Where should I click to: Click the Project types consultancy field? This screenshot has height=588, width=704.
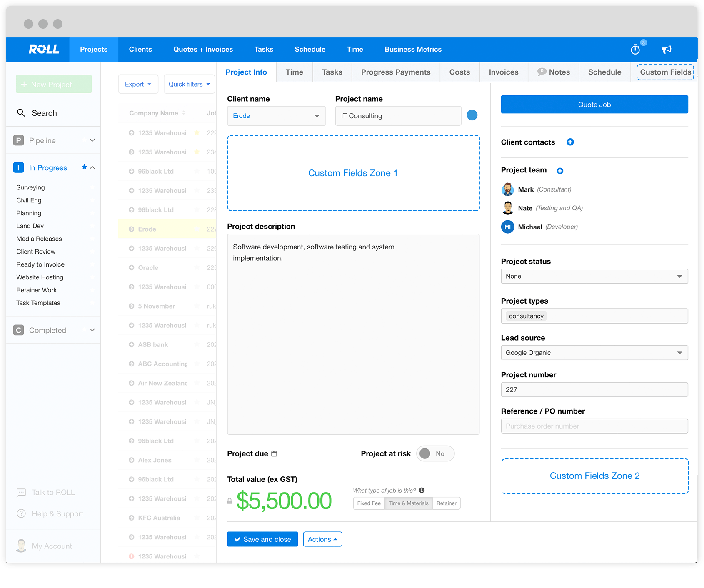594,316
